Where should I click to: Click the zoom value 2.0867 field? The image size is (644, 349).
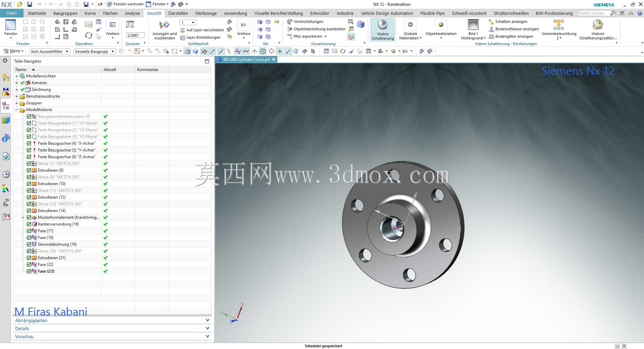tap(135, 35)
